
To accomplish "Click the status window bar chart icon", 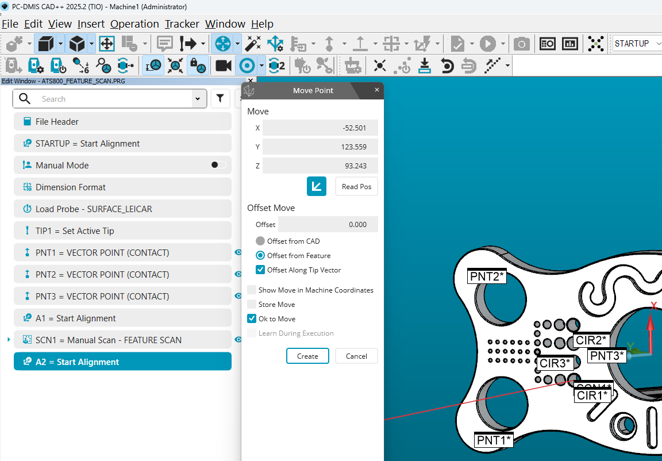I will click(570, 43).
